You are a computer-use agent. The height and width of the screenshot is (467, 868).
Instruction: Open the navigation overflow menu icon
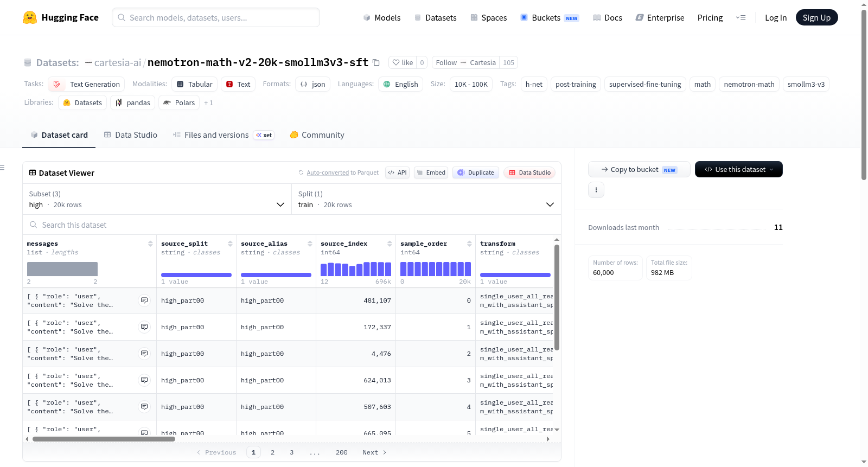coord(741,17)
